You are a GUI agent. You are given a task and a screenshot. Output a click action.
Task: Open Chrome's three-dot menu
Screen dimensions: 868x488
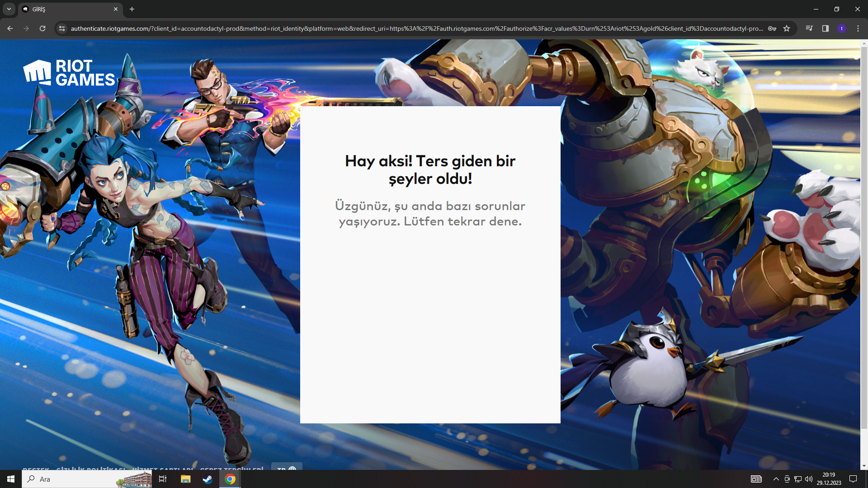point(858,28)
